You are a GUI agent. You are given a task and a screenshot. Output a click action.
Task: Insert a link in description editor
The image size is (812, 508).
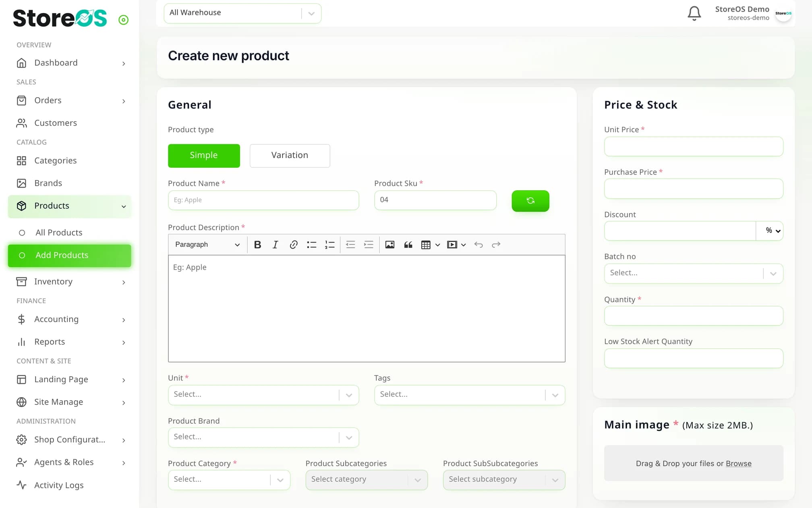pyautogui.click(x=293, y=245)
